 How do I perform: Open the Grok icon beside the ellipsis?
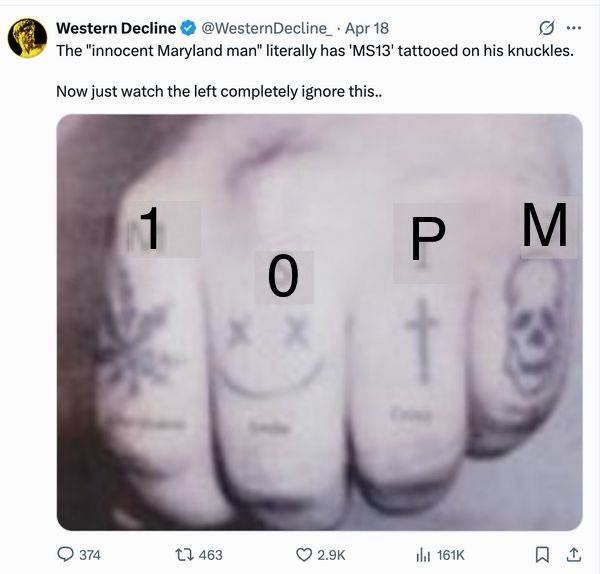coord(548,26)
